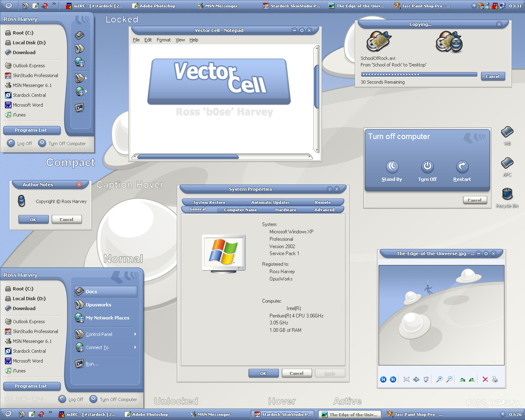
Task: Click the Turn Off power icon in dialog
Action: [x=427, y=166]
